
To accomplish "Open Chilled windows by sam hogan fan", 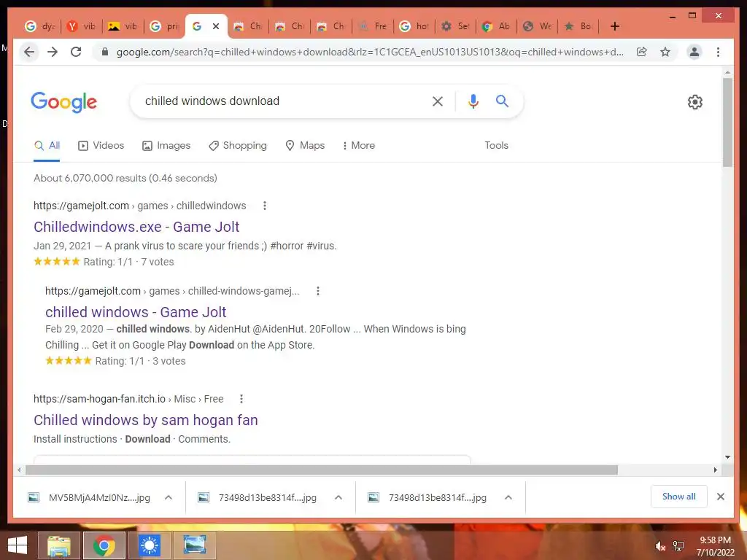I will pyautogui.click(x=146, y=420).
